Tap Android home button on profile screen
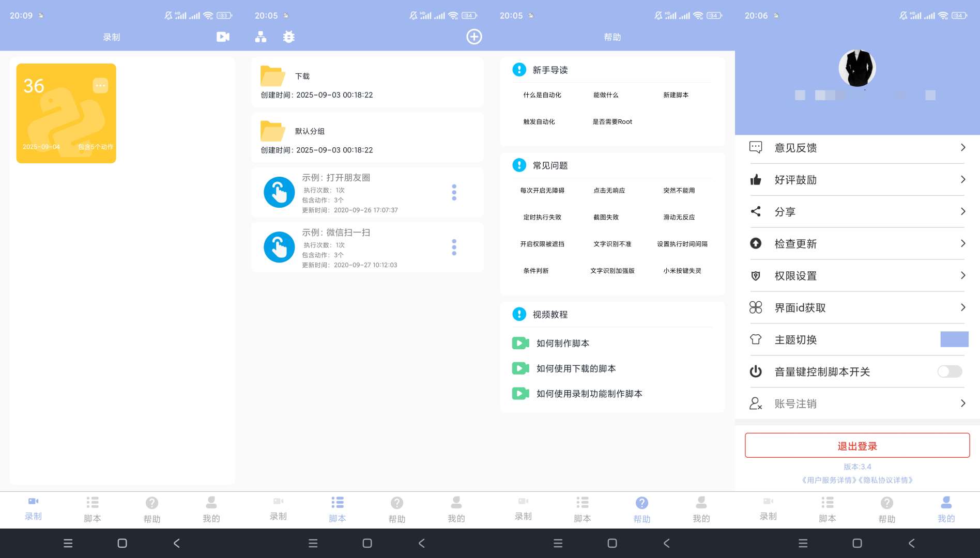The width and height of the screenshot is (980, 558). 857,543
